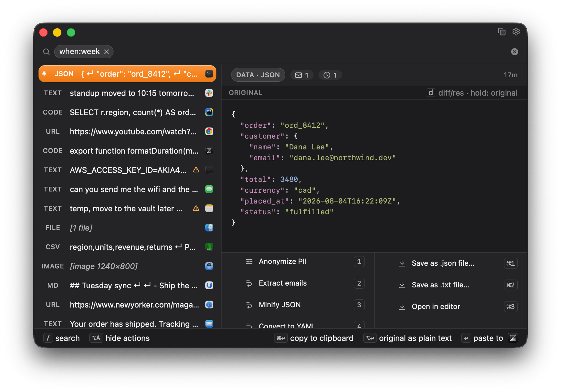Image resolution: width=561 pixels, height=392 pixels.
Task: Click the Slack icon on standup row
Action: click(209, 93)
